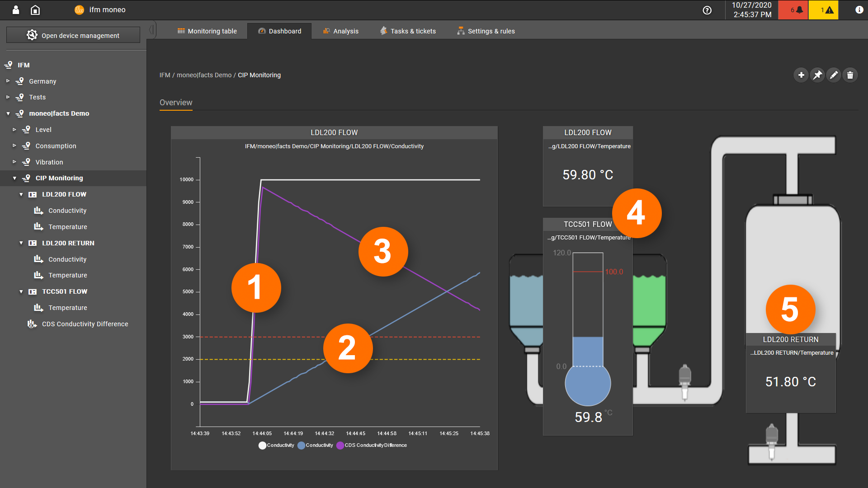868x488 pixels.
Task: Open the info icon at top right
Action: click(859, 9)
